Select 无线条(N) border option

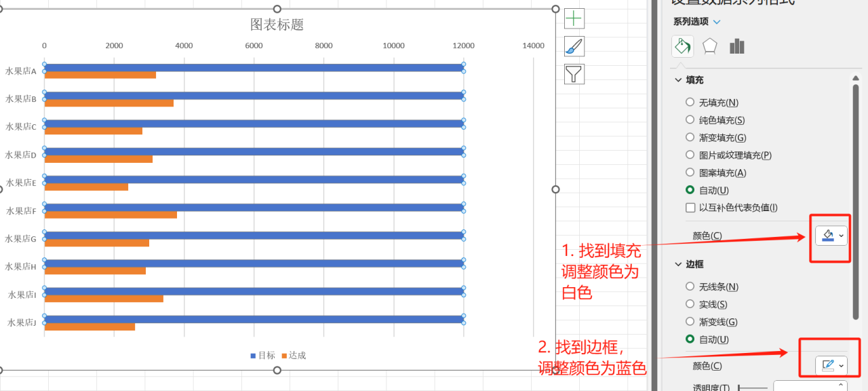(x=690, y=286)
